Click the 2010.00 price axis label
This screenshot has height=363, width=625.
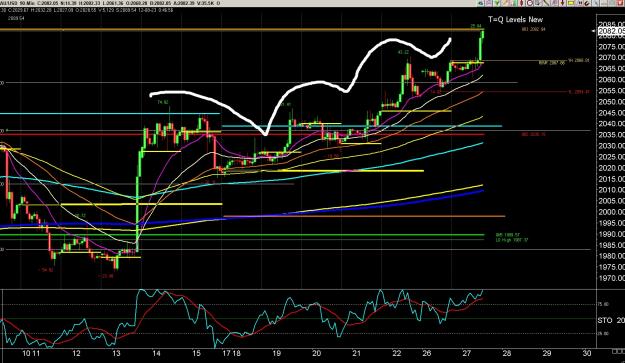click(x=611, y=190)
